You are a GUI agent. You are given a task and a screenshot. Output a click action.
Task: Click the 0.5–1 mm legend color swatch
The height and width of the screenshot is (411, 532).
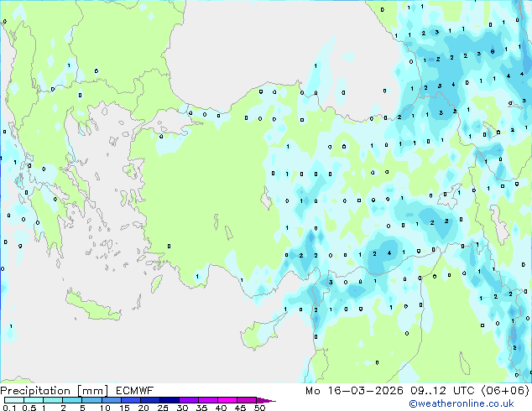(x=34, y=400)
